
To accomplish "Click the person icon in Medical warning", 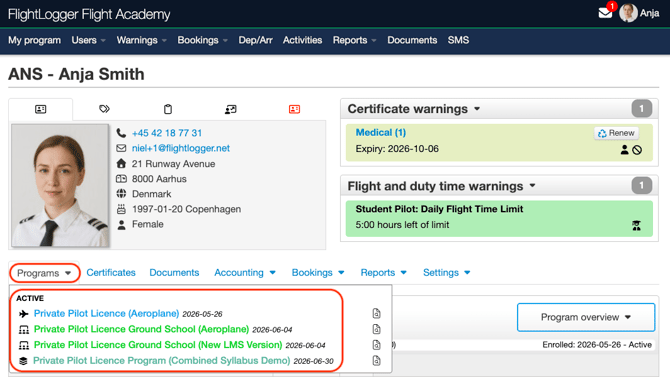I will coord(624,150).
